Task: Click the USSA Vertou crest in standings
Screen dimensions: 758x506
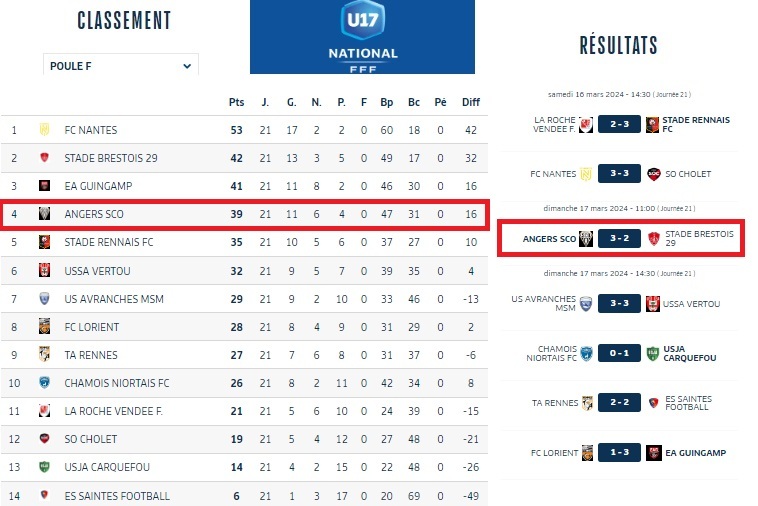Action: [x=44, y=271]
